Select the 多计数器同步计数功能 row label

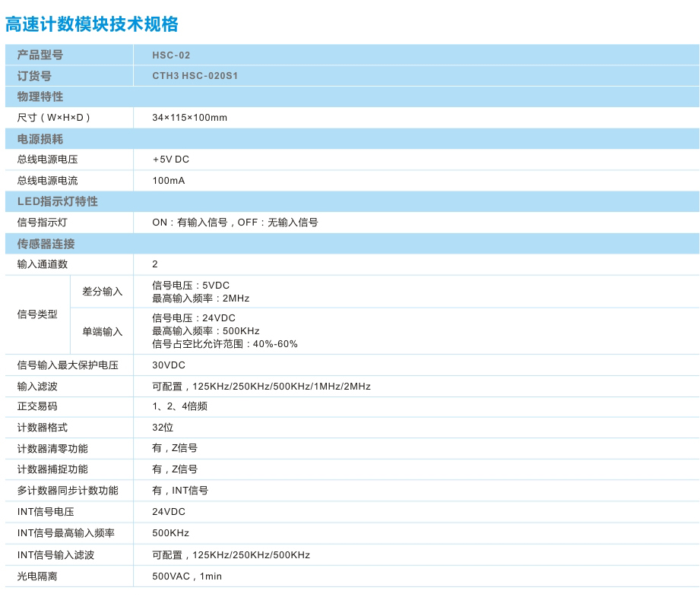pyautogui.click(x=68, y=491)
